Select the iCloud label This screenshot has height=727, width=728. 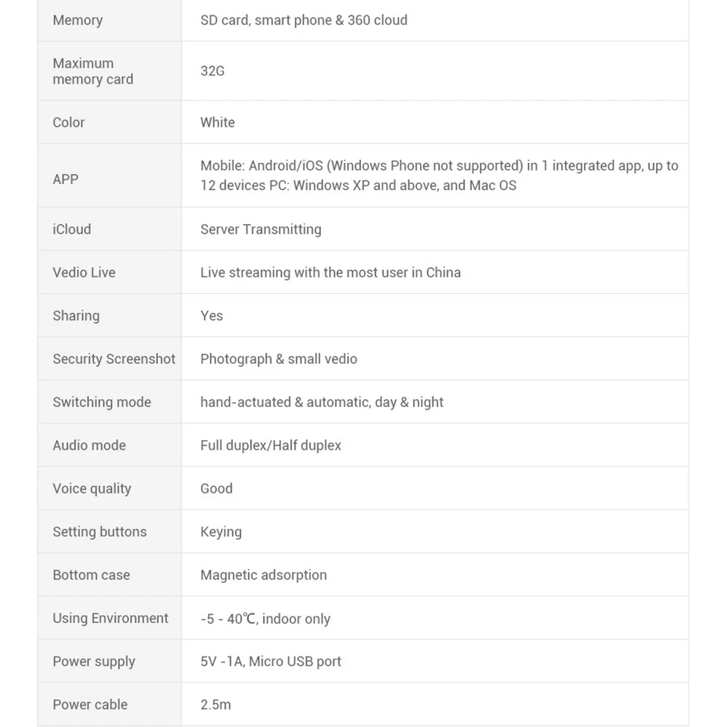[x=71, y=229]
